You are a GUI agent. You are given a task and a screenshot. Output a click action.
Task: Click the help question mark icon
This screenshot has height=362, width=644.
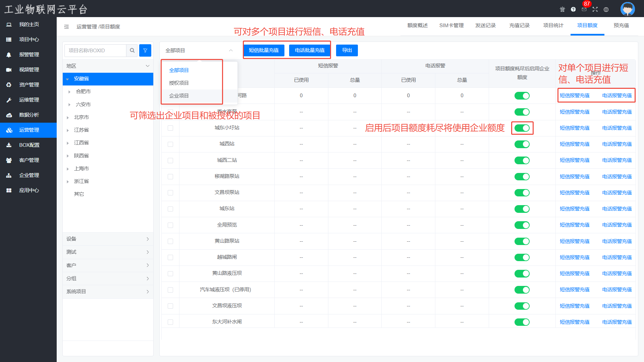[573, 9]
